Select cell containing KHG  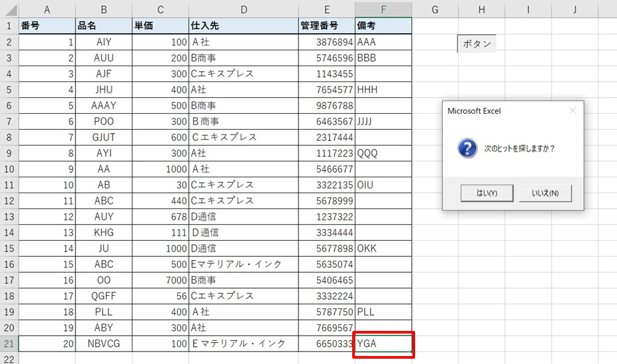pyautogui.click(x=103, y=232)
